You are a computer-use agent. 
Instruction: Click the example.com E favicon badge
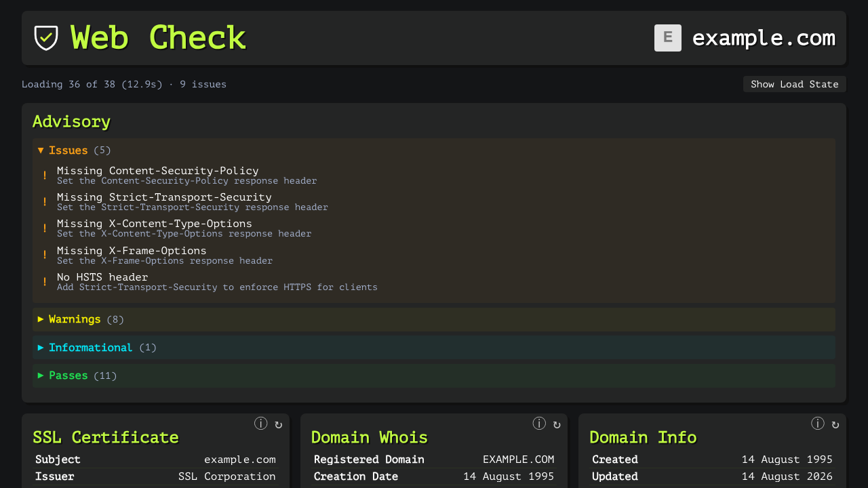point(668,38)
